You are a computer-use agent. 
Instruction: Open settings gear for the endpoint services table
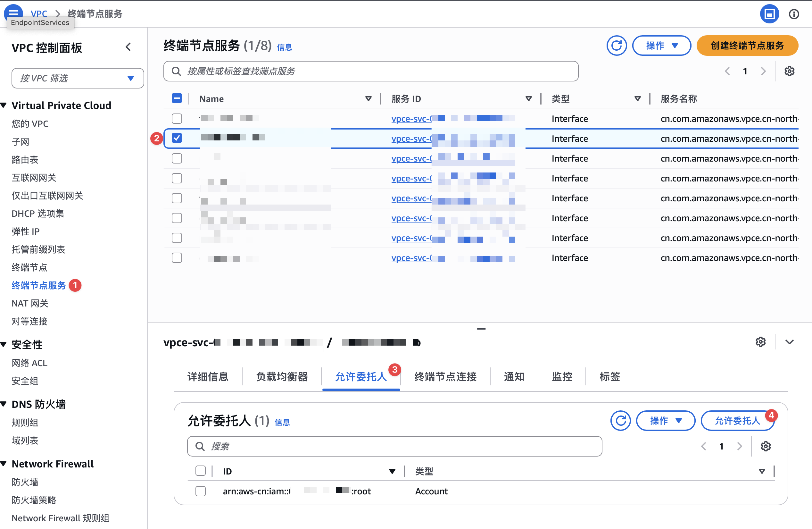coord(789,71)
